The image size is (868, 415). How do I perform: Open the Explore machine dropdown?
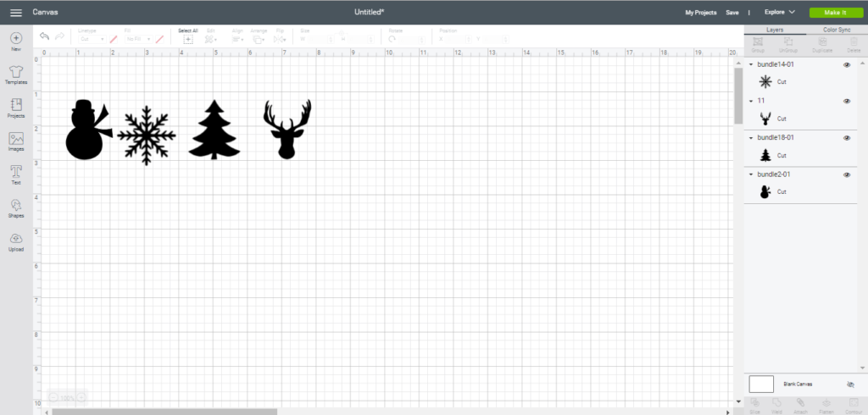coord(780,13)
